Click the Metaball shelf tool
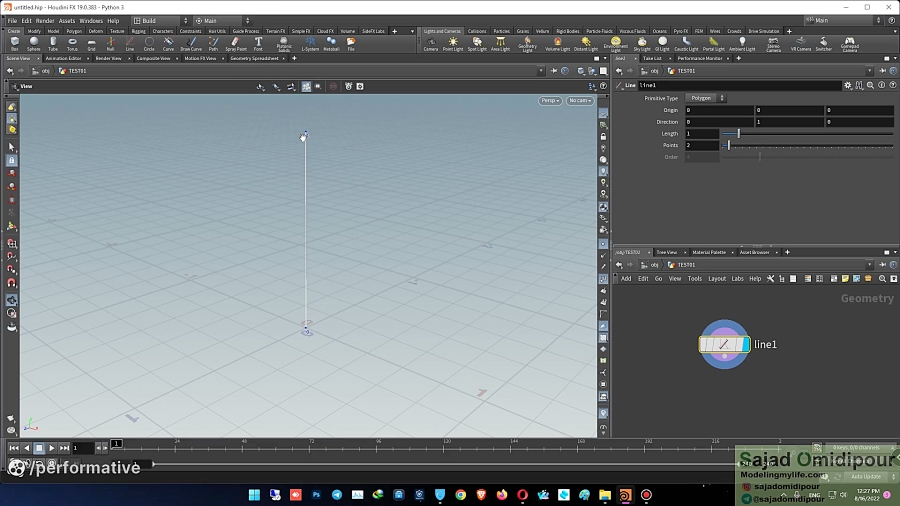 click(x=331, y=43)
